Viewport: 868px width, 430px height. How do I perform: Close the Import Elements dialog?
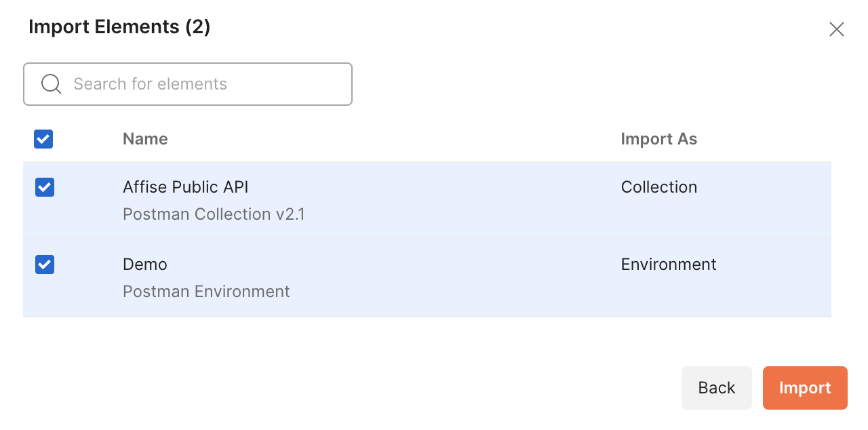(x=837, y=29)
